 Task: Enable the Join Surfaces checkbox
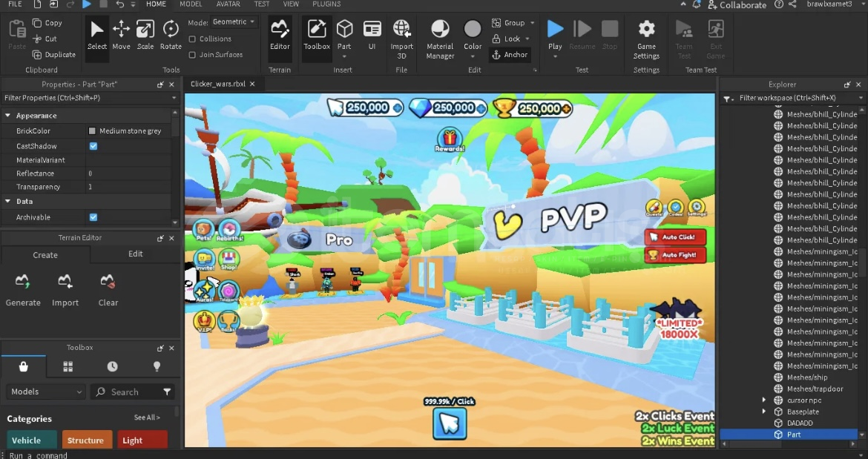coord(192,55)
